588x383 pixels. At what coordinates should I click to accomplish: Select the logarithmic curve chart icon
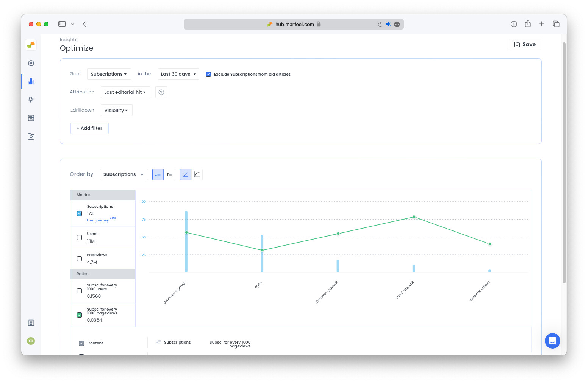[197, 174]
